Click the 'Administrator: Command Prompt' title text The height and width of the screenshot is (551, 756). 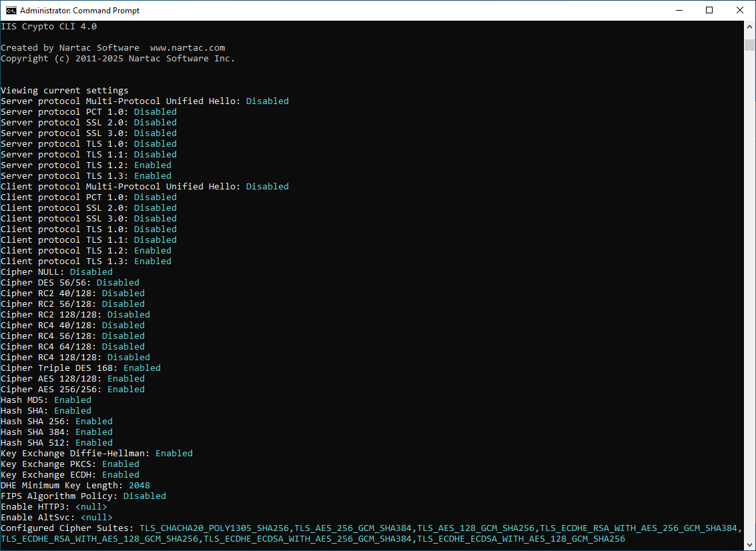pyautogui.click(x=79, y=10)
